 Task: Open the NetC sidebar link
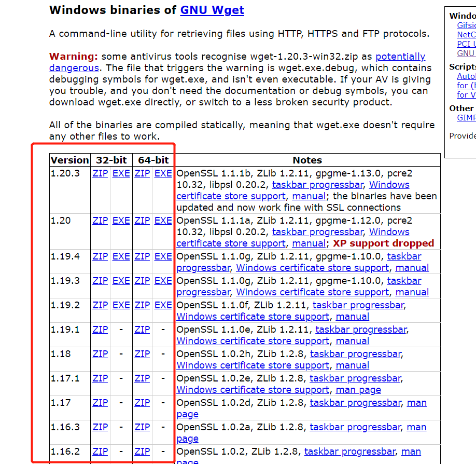pos(466,35)
